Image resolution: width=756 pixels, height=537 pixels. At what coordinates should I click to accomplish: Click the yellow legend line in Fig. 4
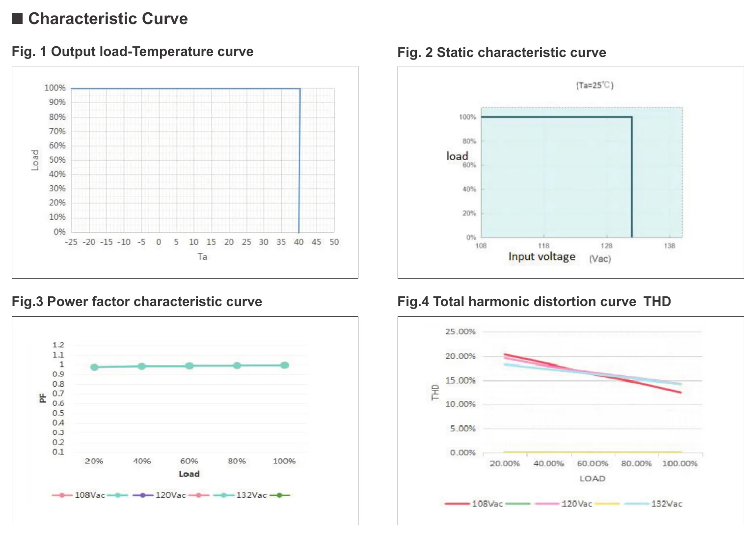click(x=607, y=504)
